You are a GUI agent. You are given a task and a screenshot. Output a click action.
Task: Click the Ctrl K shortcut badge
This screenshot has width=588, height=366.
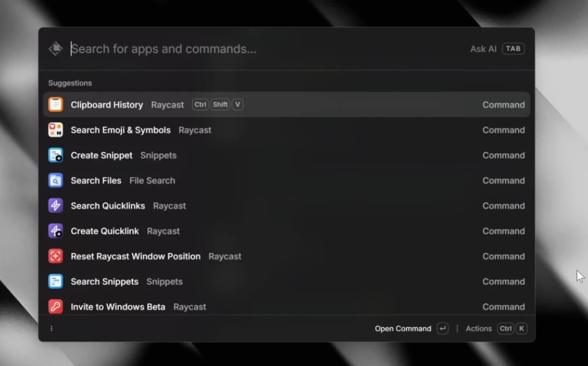512,329
